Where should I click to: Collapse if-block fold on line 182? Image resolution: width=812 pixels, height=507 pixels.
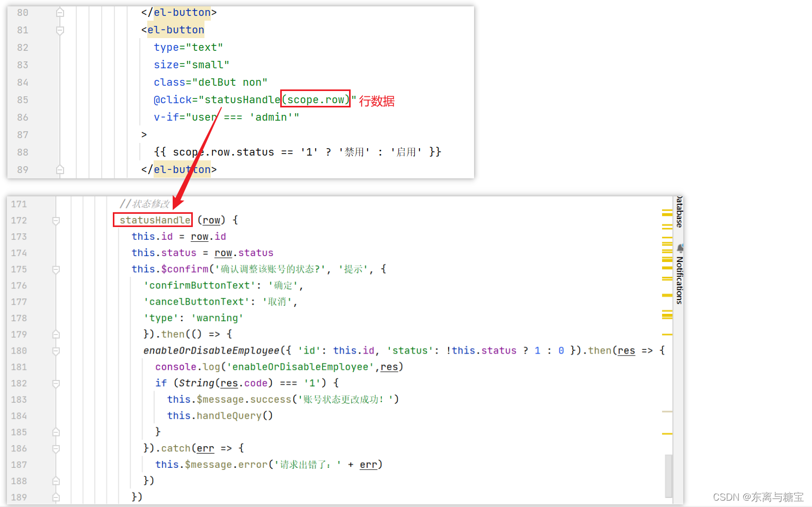click(x=56, y=383)
